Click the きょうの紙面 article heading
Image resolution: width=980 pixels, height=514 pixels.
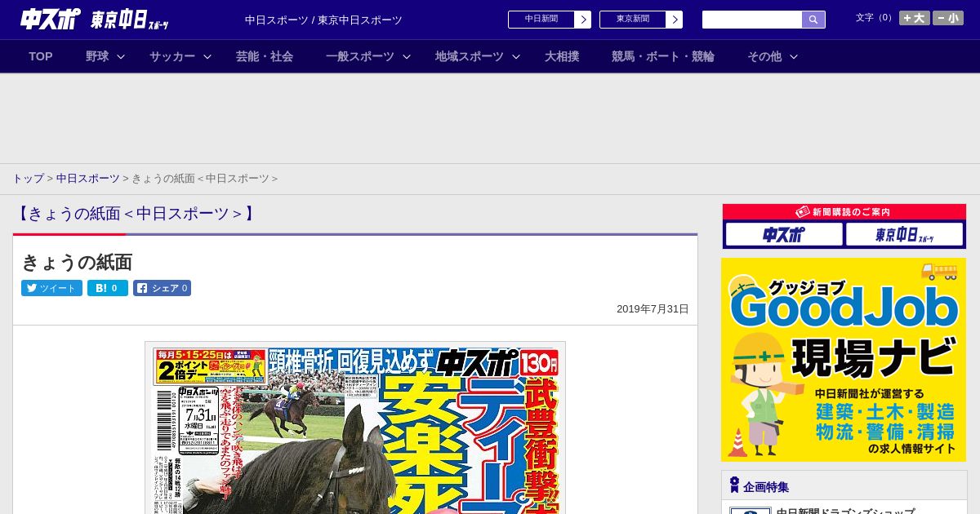pyautogui.click(x=77, y=262)
